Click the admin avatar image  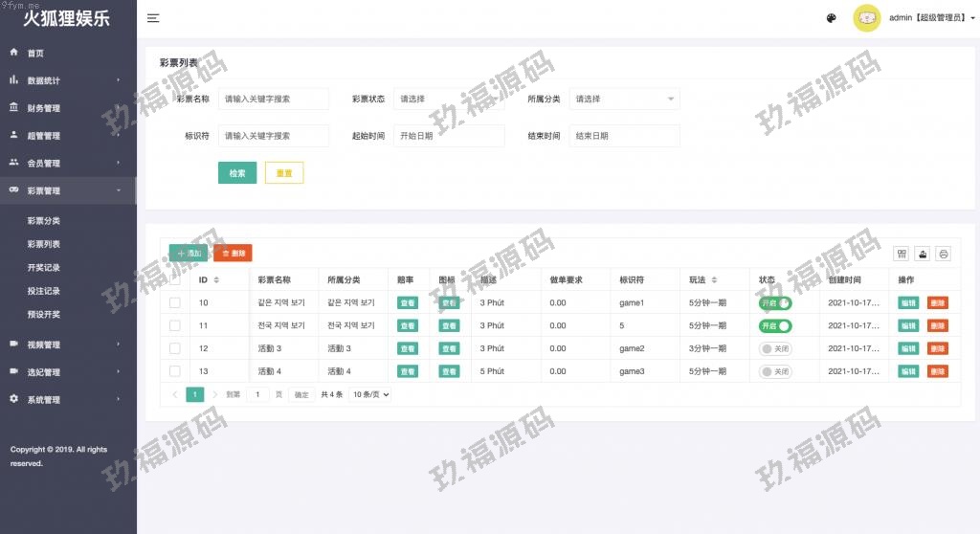[866, 18]
